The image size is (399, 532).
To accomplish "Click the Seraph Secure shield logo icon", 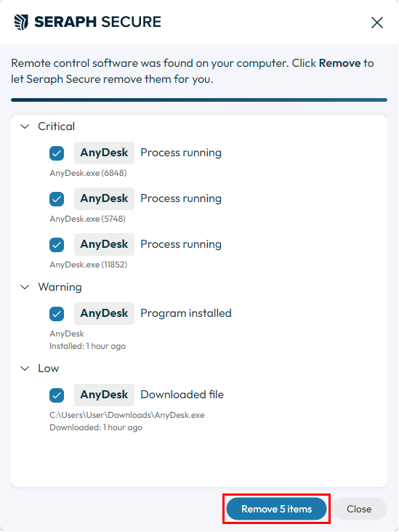I will click(21, 23).
